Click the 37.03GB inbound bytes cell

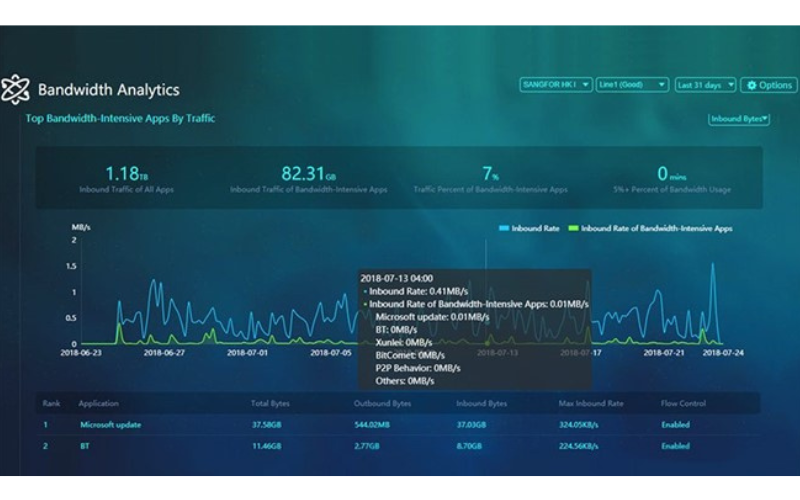471,424
